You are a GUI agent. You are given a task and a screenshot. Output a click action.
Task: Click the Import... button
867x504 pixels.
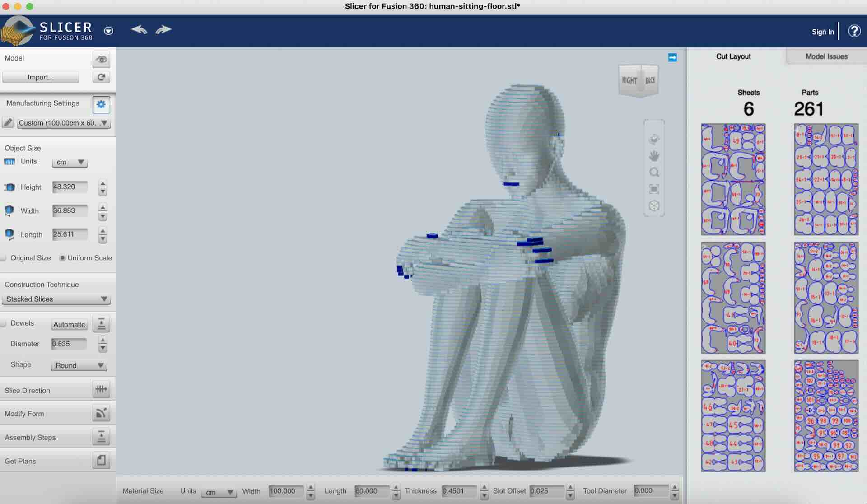click(x=41, y=77)
